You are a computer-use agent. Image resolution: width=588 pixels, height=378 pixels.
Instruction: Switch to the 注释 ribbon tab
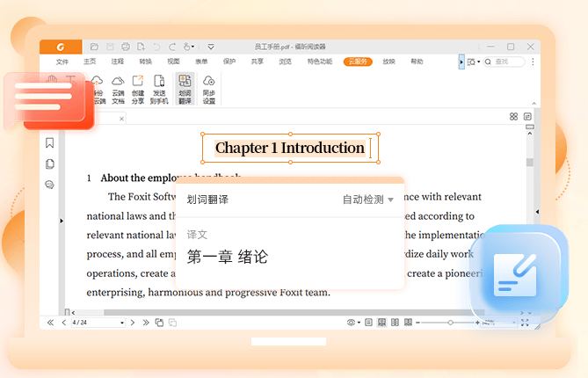pyautogui.click(x=118, y=62)
